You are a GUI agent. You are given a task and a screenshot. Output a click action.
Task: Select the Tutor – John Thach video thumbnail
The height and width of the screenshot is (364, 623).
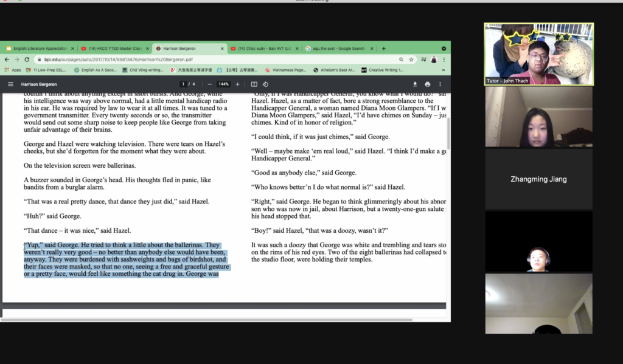pos(539,54)
